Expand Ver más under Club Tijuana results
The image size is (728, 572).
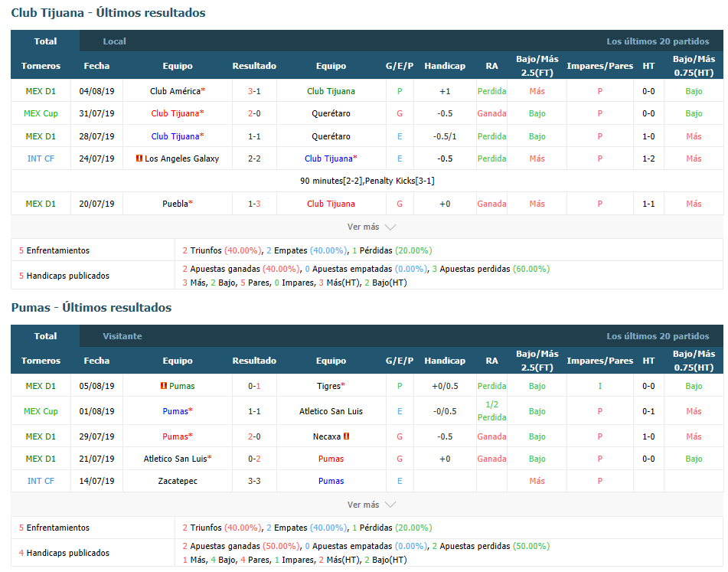371,227
